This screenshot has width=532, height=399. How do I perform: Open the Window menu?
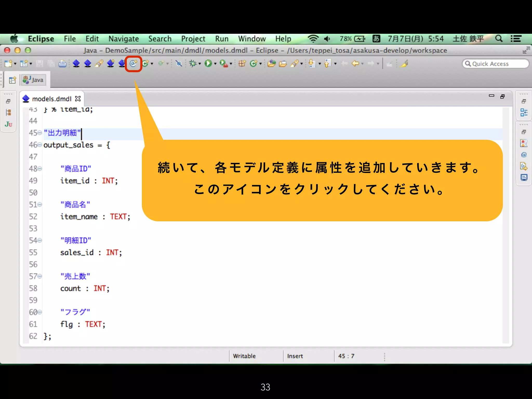pos(252,39)
